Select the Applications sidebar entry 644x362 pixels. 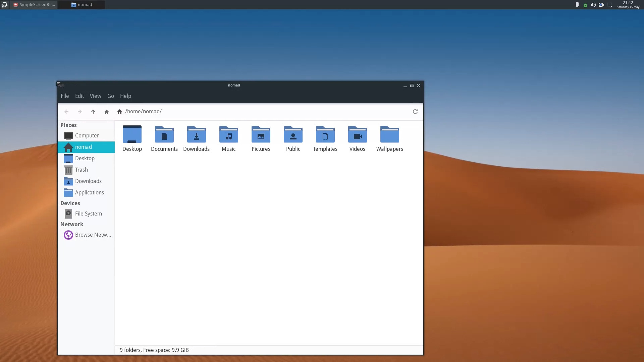tap(89, 192)
